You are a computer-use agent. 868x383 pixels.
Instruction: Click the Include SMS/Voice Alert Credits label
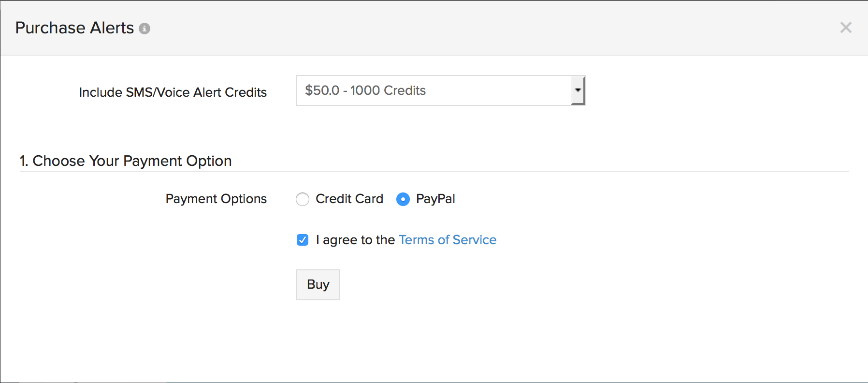click(x=173, y=92)
